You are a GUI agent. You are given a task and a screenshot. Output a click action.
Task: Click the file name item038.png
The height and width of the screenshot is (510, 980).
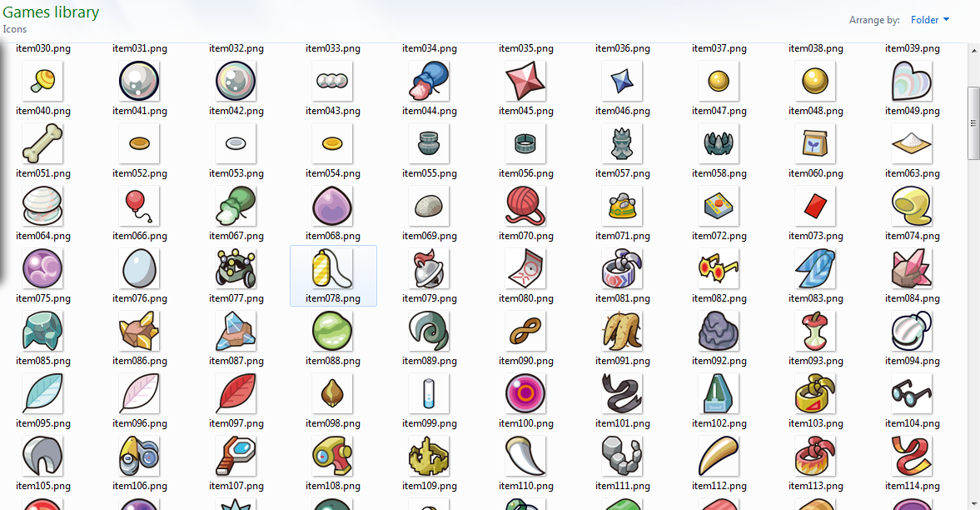coord(816,48)
